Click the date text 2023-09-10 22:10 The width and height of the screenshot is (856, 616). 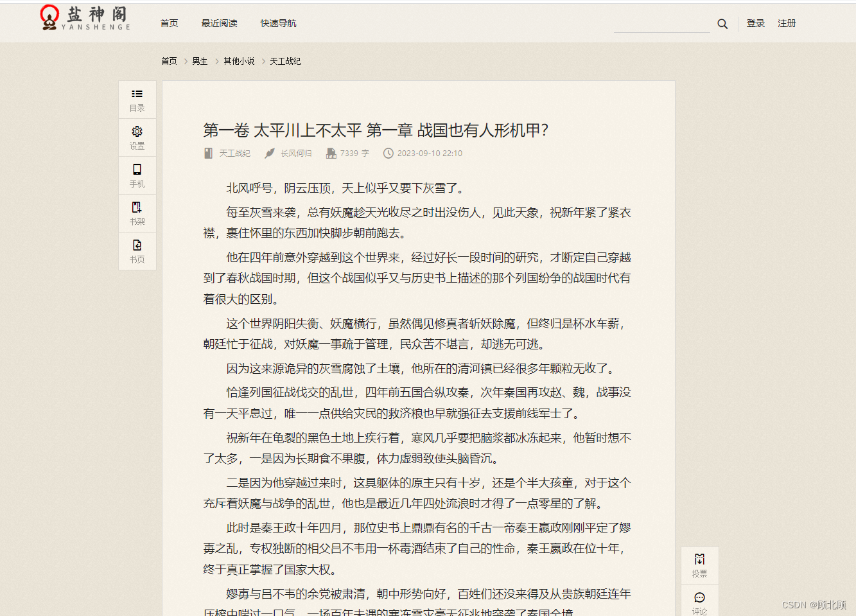coord(430,154)
